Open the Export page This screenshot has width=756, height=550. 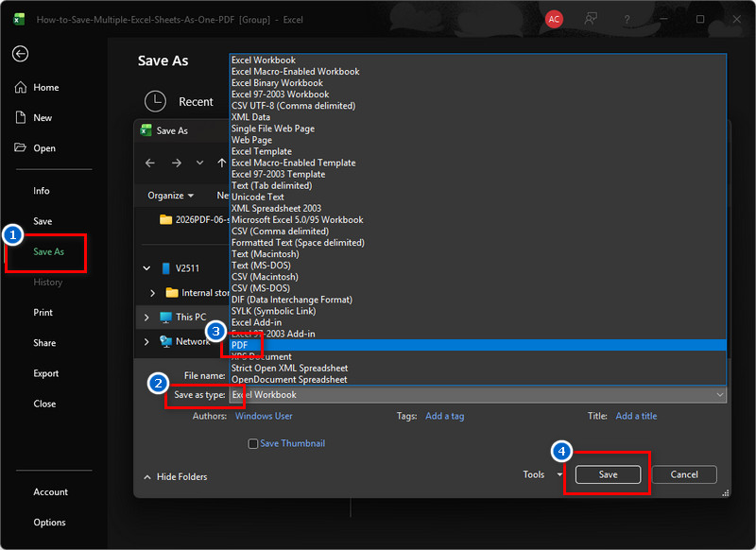click(45, 373)
